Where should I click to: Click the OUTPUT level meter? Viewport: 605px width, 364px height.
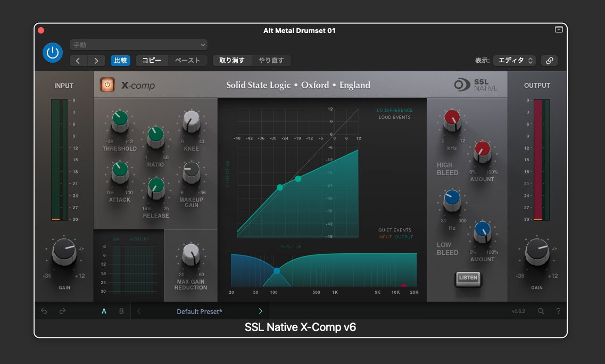(542, 160)
